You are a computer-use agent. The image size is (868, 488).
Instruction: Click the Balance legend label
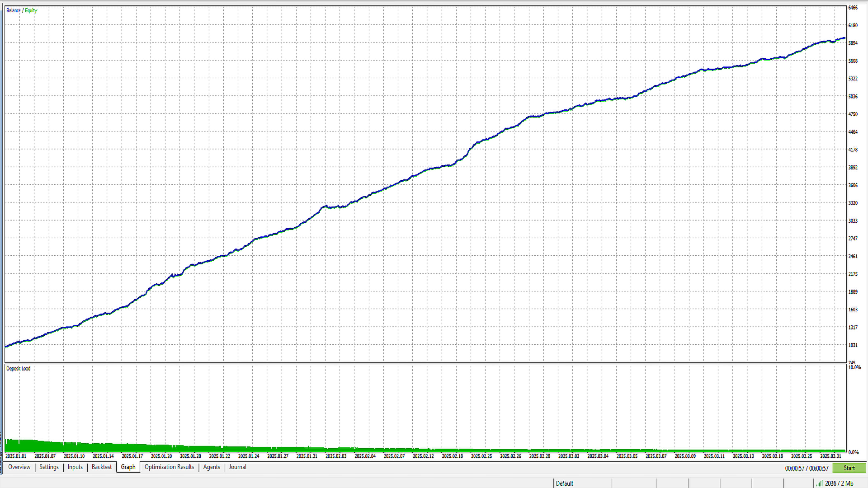pos(14,10)
